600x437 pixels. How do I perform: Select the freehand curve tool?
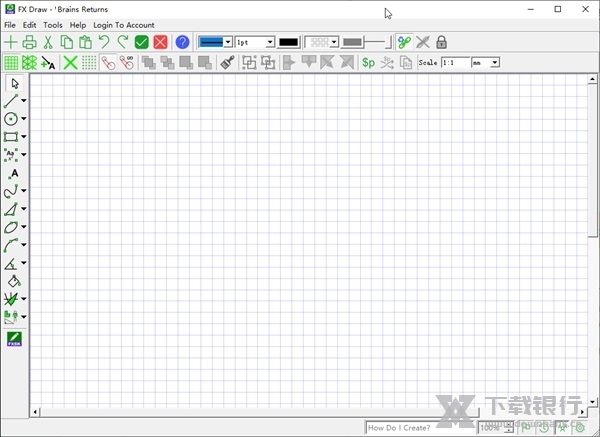[x=11, y=191]
